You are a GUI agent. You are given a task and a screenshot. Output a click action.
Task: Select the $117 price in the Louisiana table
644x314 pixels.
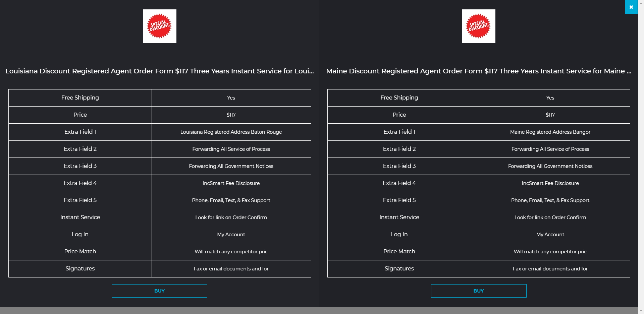click(x=231, y=115)
